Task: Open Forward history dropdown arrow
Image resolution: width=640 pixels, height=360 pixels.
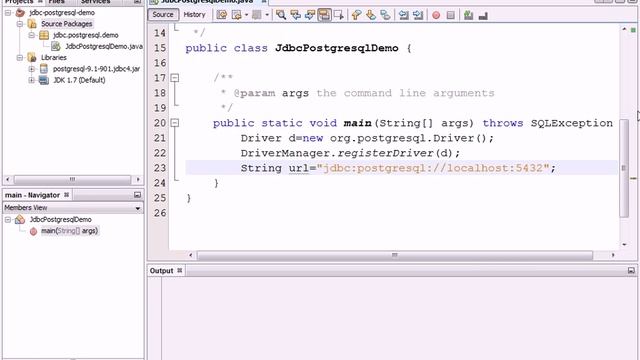Action: coord(267,15)
